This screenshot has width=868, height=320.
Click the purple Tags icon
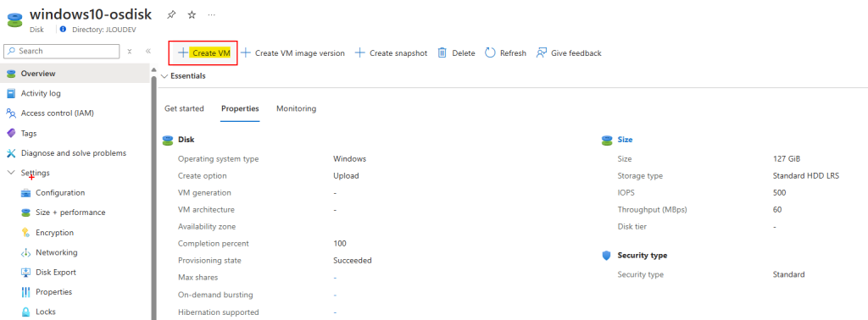10,133
